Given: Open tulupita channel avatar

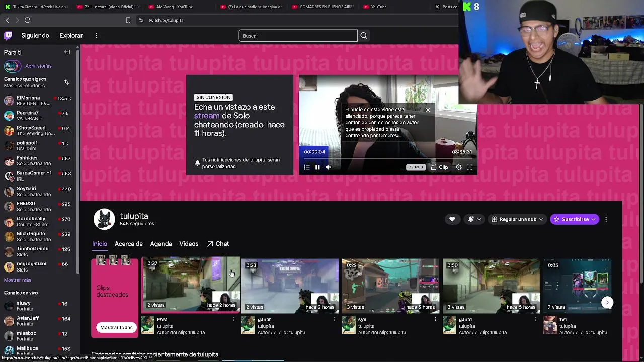Looking at the screenshot, I should tap(104, 219).
